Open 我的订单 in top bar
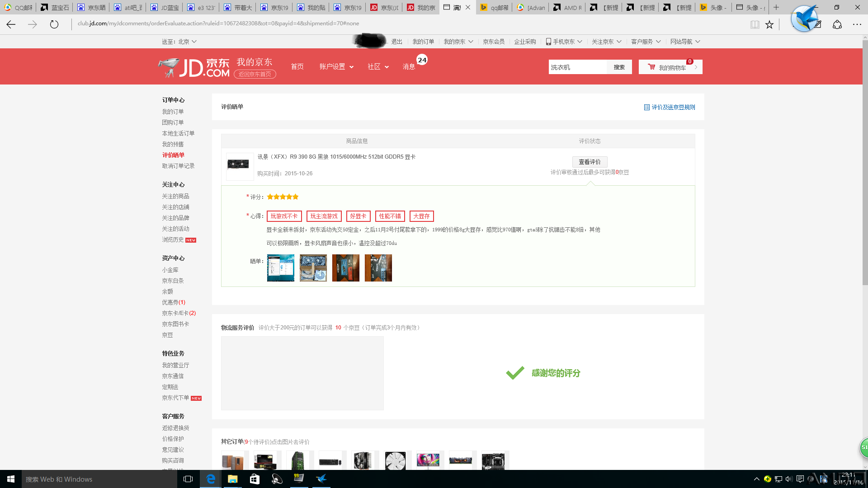Screen dimensions: 868x488 point(423,42)
